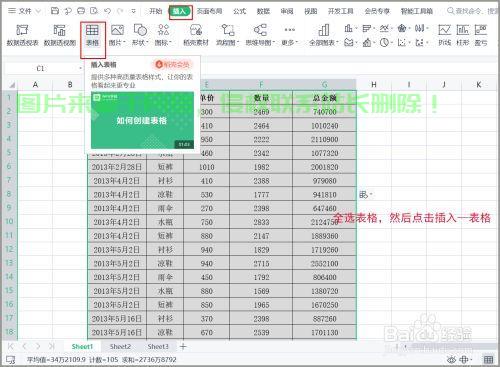Switch to the 会员专享 ribbon tab

377,11
